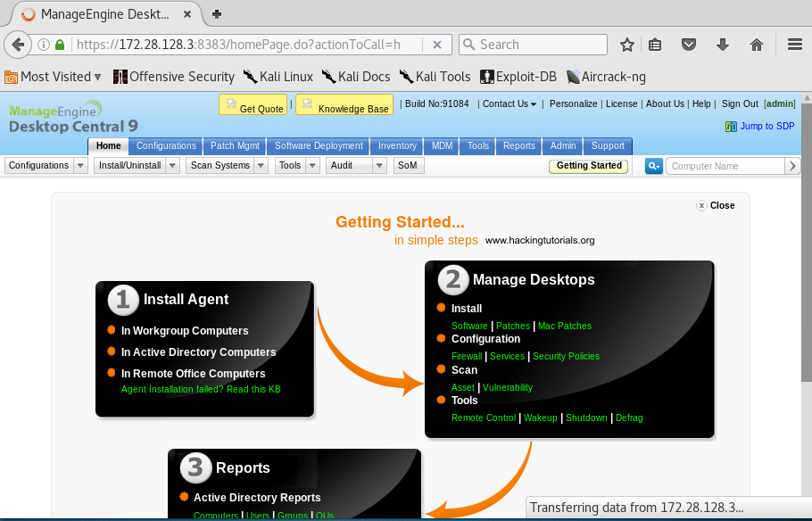Open the Aircrack-ng bookmark
Image resolution: width=812 pixels, height=521 pixels.
[606, 77]
